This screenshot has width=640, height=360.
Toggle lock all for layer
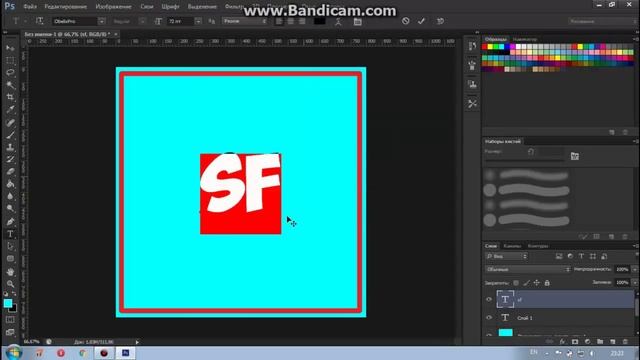tap(547, 282)
